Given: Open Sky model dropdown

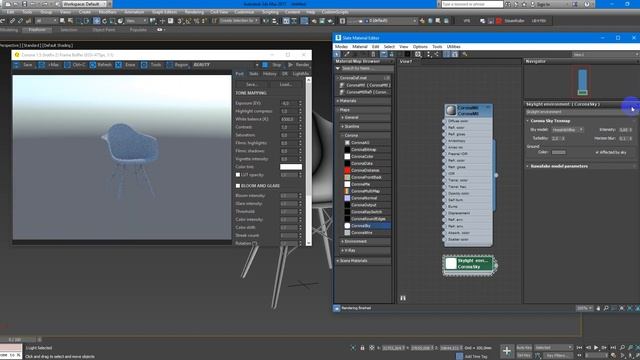Looking at the screenshot, I should [x=567, y=130].
